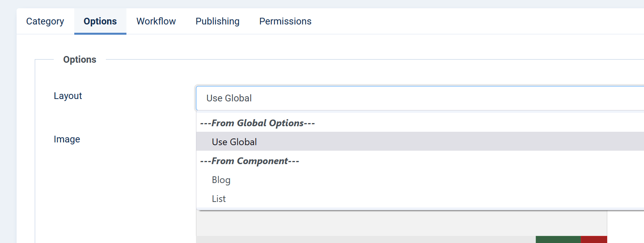Pick the Blog layout option

point(420,180)
